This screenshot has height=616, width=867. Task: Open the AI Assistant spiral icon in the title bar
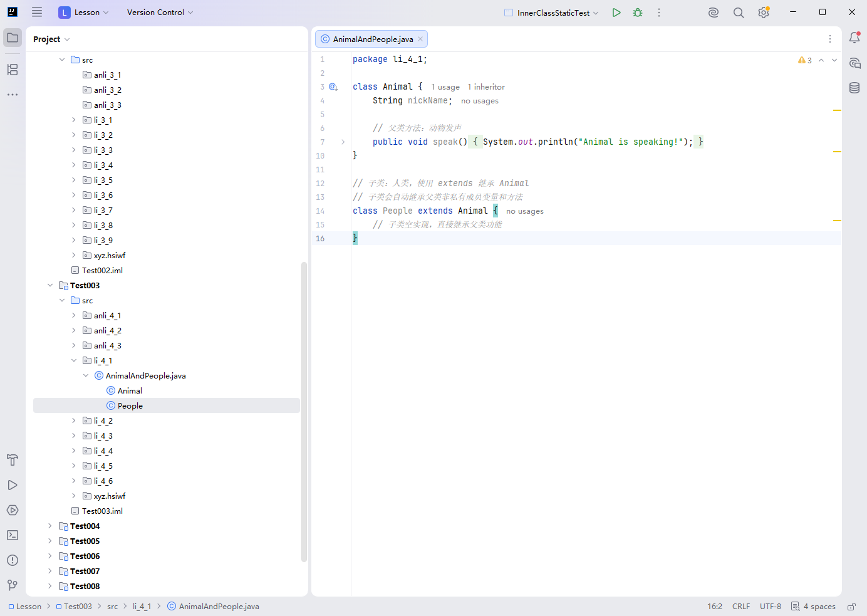(x=714, y=13)
